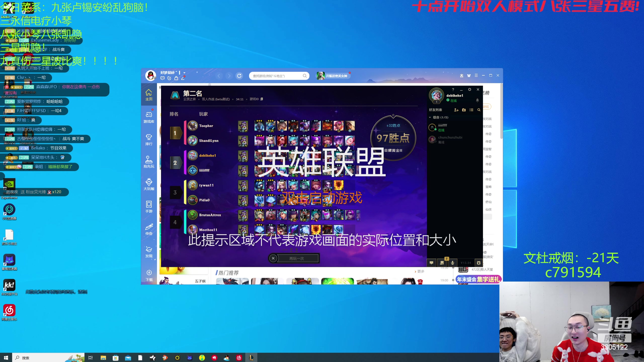Click the notification bell in friends panel

477,100
